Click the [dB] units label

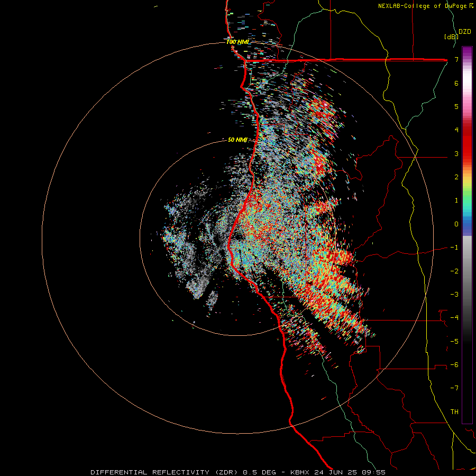(451, 36)
